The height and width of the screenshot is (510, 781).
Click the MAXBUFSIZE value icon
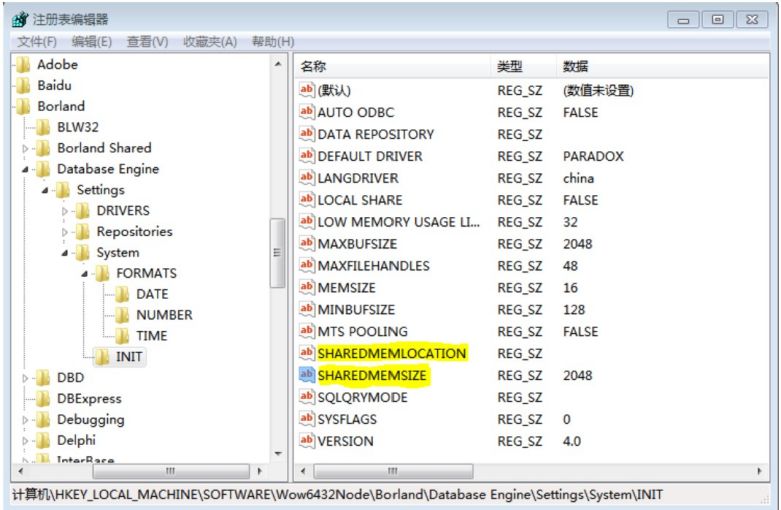[307, 244]
